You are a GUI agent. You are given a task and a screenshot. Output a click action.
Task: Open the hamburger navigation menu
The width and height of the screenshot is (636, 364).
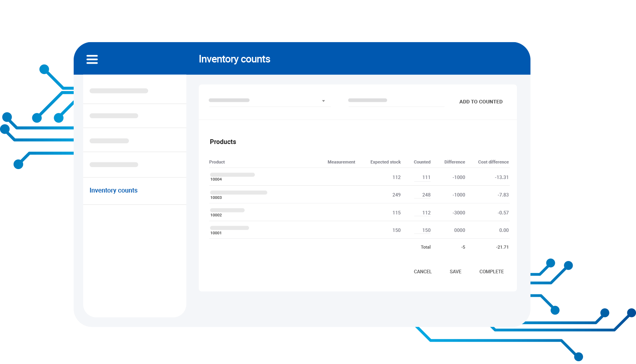tap(92, 59)
